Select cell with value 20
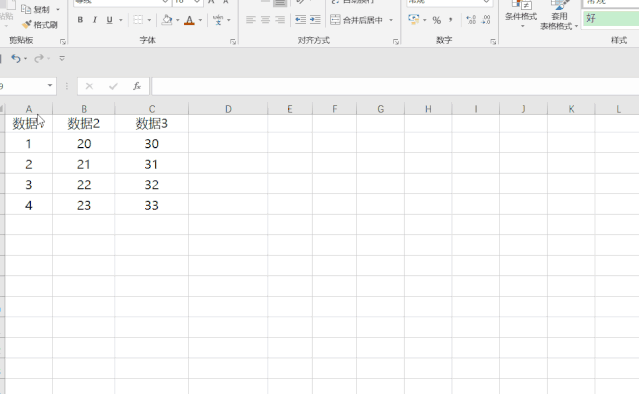Viewport: 639px width, 394px height. point(84,143)
